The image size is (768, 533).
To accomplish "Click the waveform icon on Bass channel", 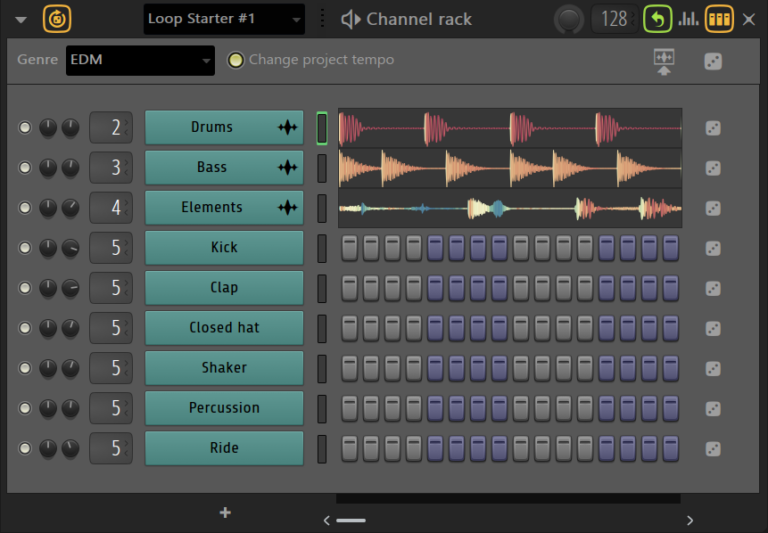I will (x=288, y=168).
